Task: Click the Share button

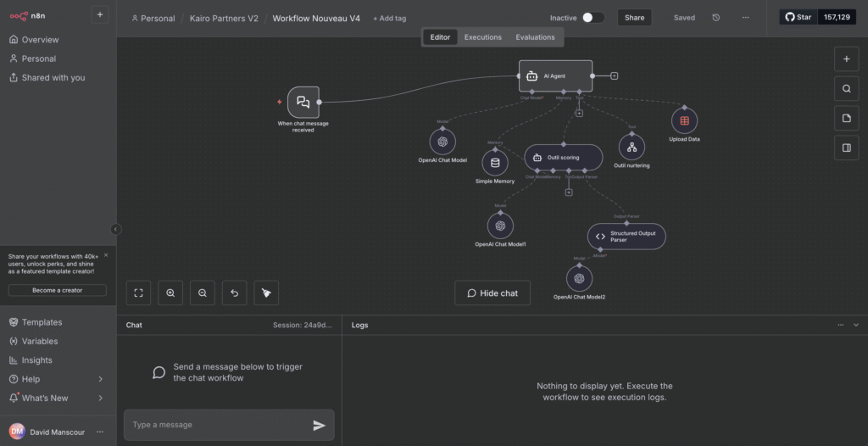Action: coord(634,18)
